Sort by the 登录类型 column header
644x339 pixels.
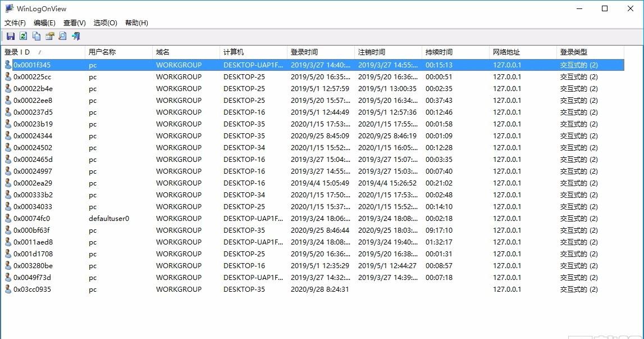(x=590, y=52)
